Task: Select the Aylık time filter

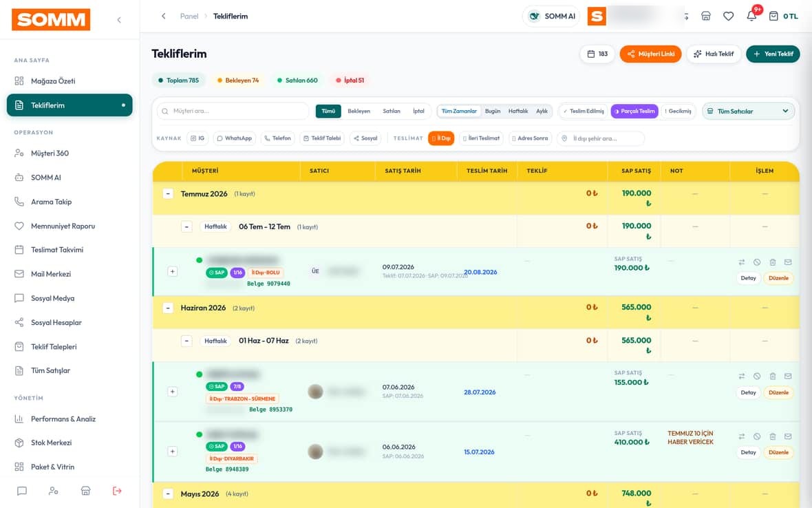Action: pos(542,112)
